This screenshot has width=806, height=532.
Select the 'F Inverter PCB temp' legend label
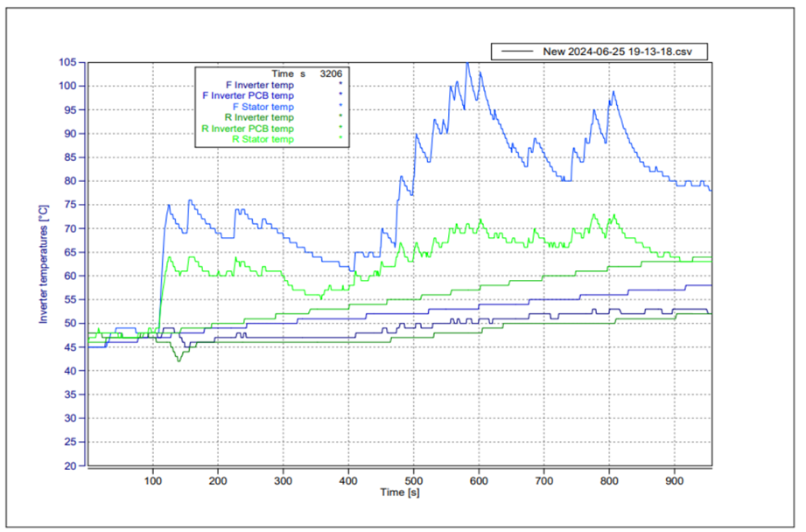[x=248, y=95]
